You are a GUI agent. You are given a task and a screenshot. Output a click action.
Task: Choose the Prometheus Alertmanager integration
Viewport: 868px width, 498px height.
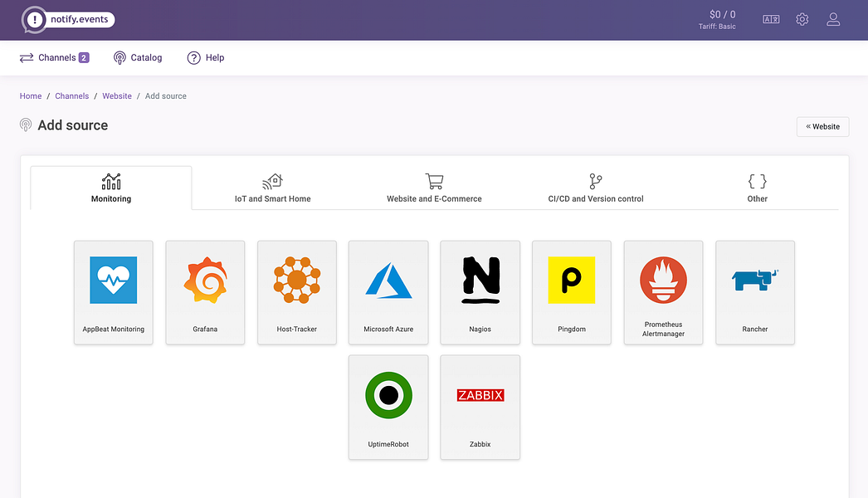(663, 292)
